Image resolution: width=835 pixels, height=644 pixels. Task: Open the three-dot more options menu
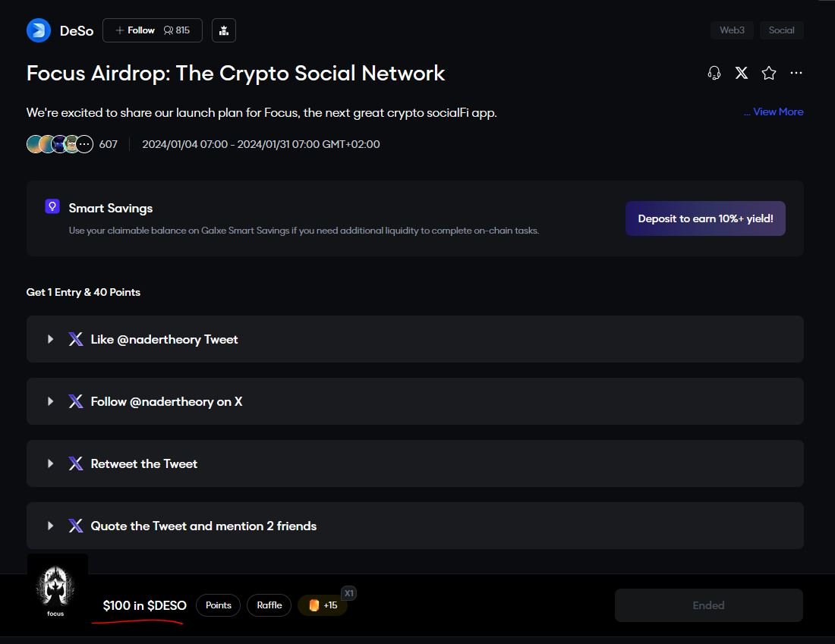(x=796, y=73)
